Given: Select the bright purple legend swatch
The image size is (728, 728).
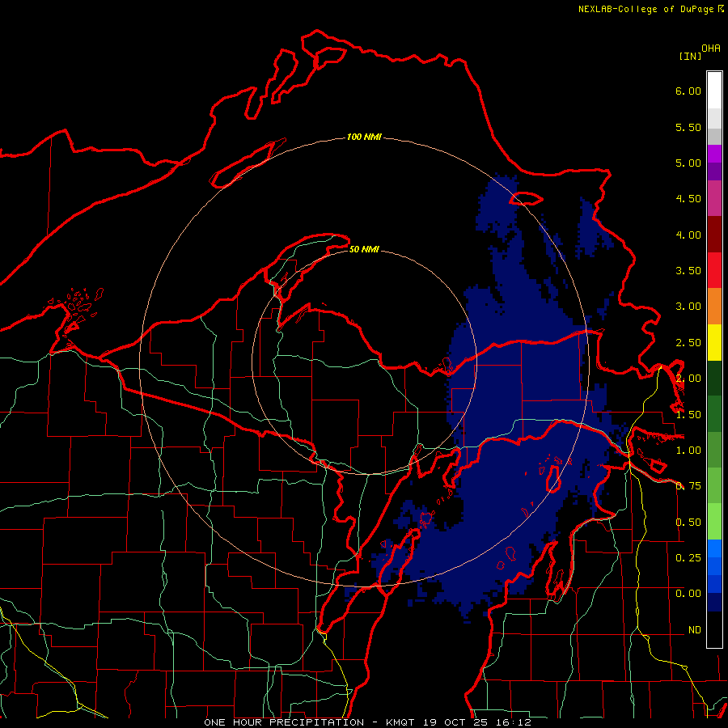Looking at the screenshot, I should pyautogui.click(x=714, y=154).
